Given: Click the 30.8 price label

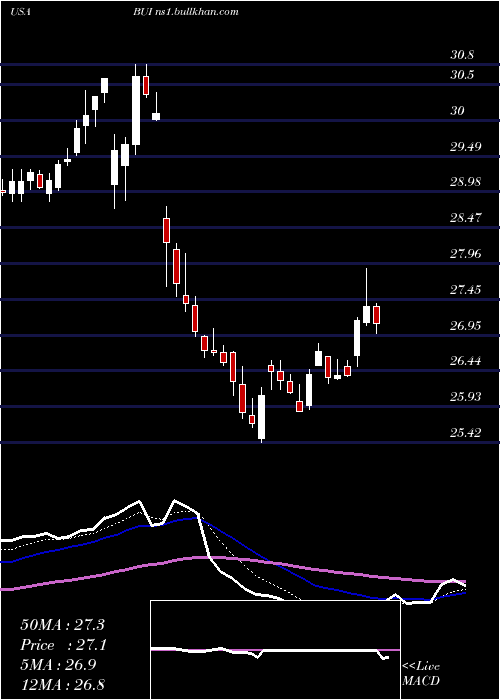Looking at the screenshot, I should click(x=462, y=56).
